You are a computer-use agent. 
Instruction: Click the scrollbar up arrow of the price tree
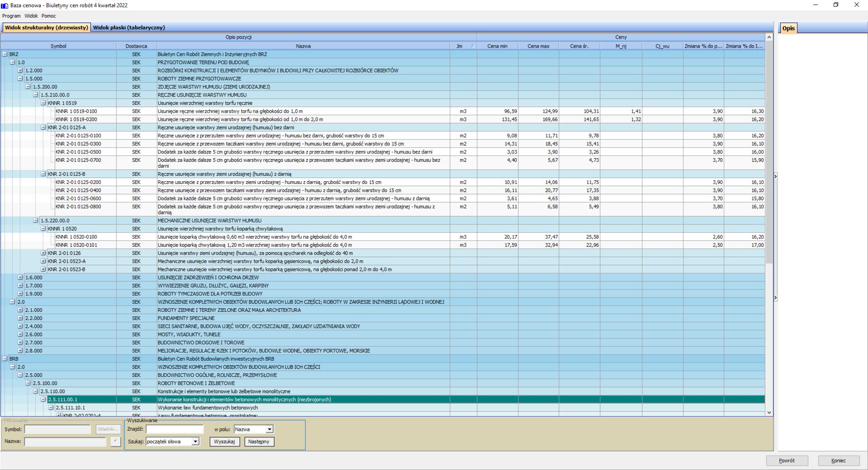coord(769,37)
